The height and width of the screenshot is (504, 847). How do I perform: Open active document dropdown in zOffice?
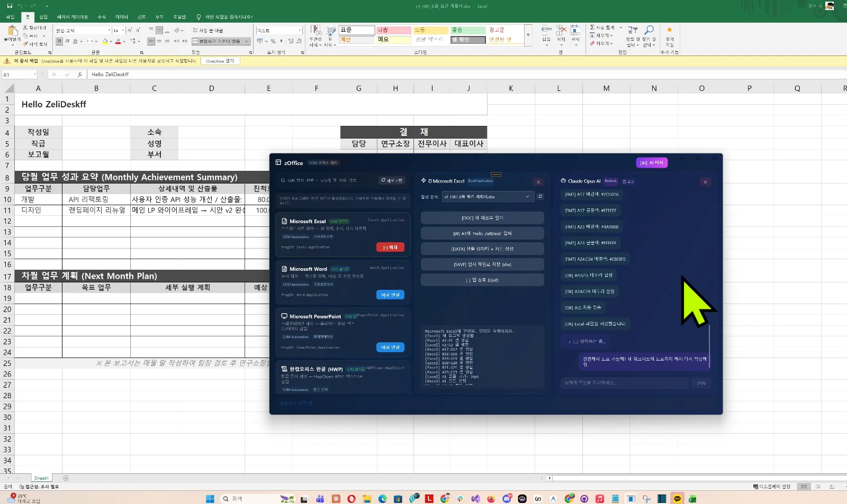[488, 197]
